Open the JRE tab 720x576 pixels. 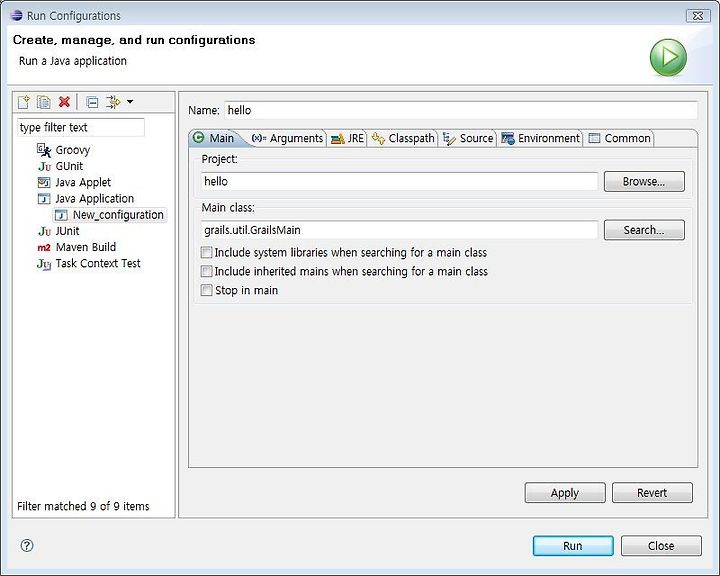[x=347, y=138]
